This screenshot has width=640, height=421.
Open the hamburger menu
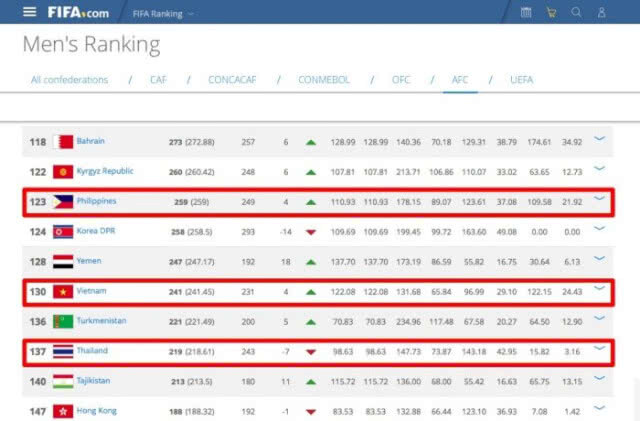point(29,12)
